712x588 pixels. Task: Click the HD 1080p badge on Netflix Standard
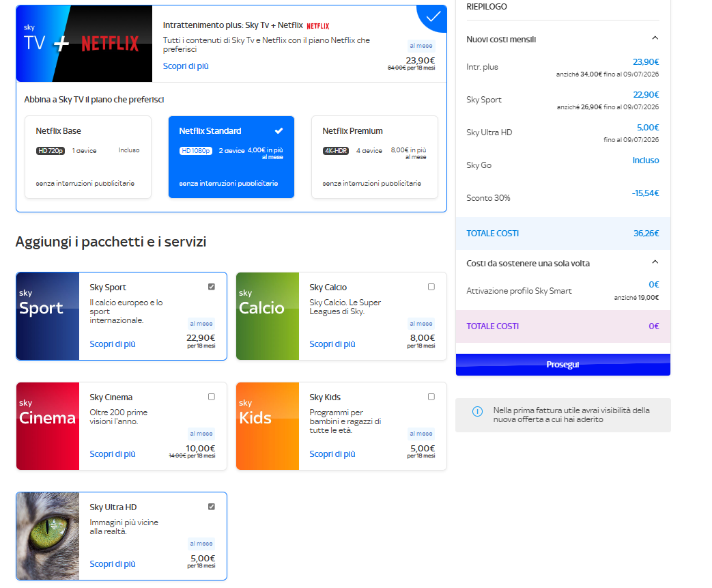[196, 151]
